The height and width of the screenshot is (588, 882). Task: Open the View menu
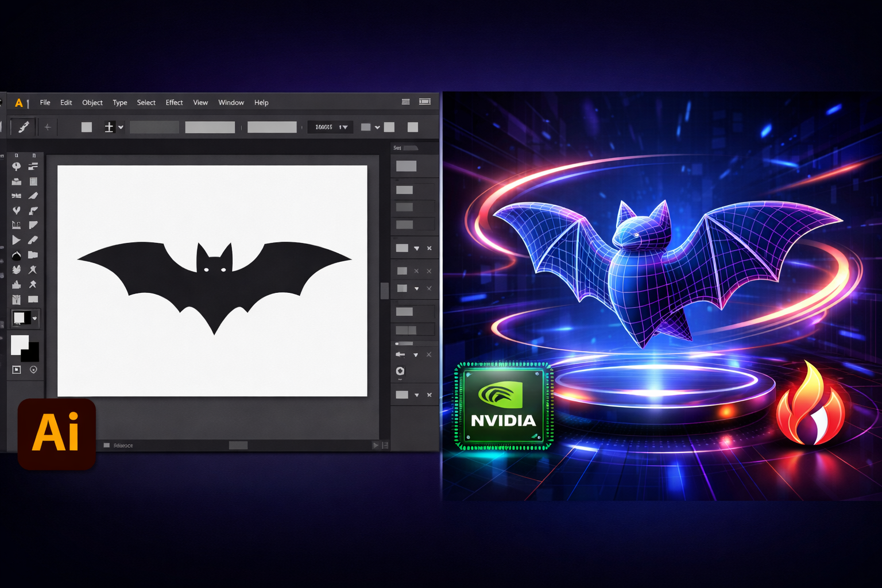point(200,102)
